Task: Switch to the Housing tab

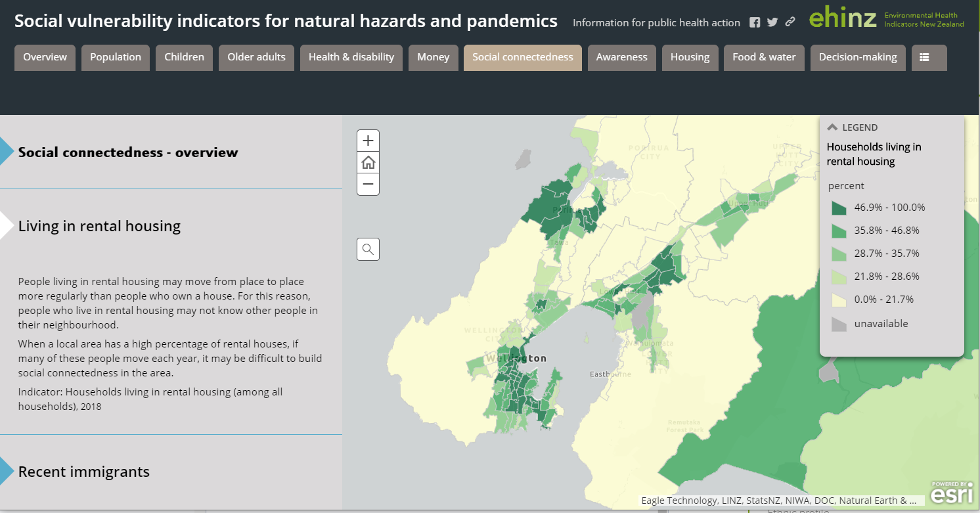Action: pos(690,57)
